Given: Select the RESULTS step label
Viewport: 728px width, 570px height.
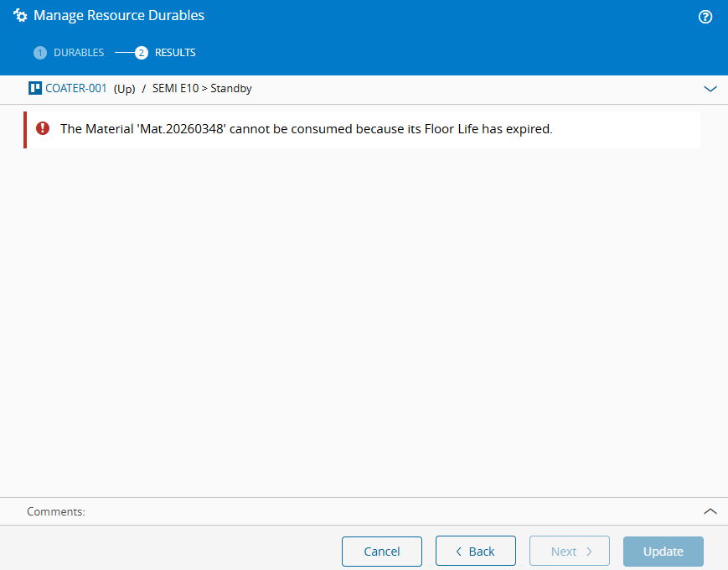Looking at the screenshot, I should pyautogui.click(x=175, y=53).
